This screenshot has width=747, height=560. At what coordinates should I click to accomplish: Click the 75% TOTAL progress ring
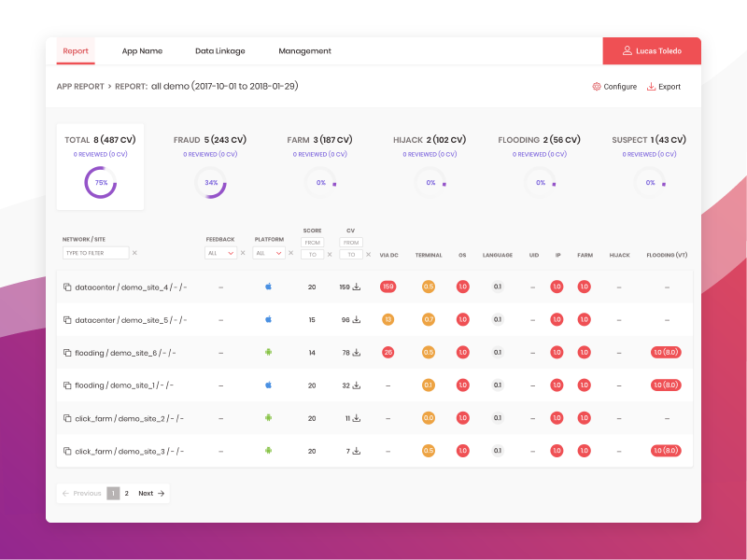100,183
